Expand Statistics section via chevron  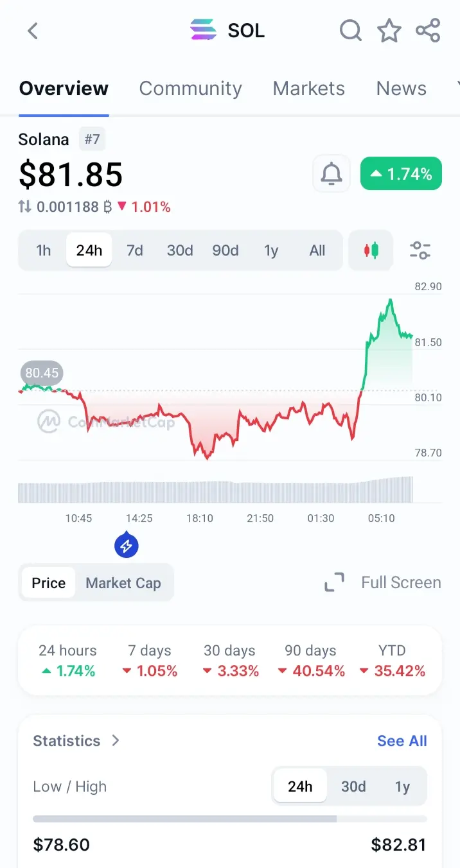coord(116,740)
